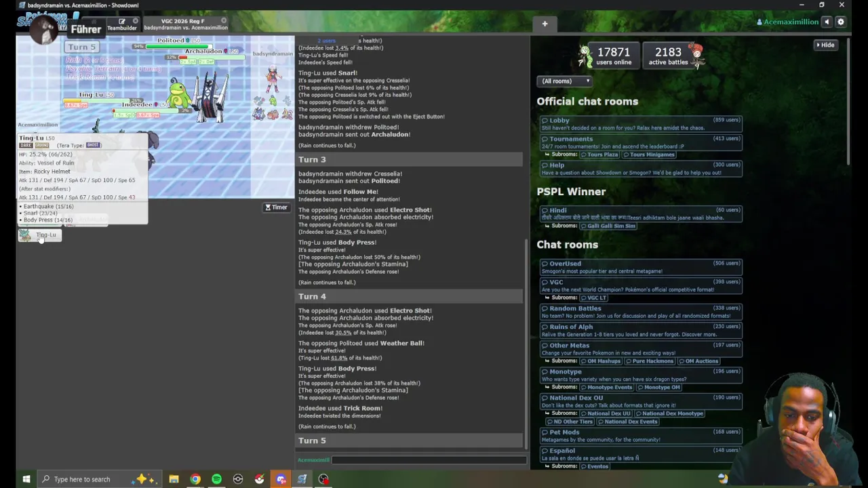Join the Hindi chat room

[641, 213]
